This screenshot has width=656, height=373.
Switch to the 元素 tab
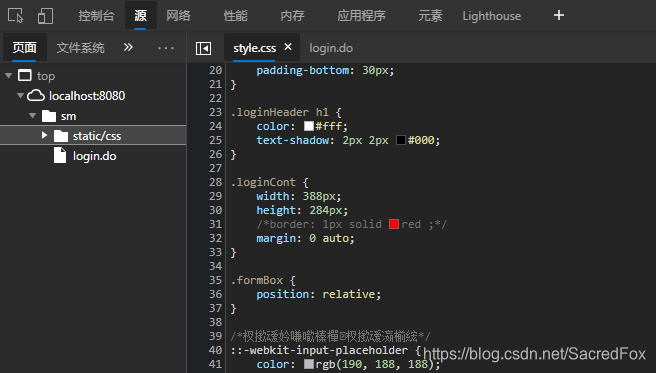tap(430, 16)
